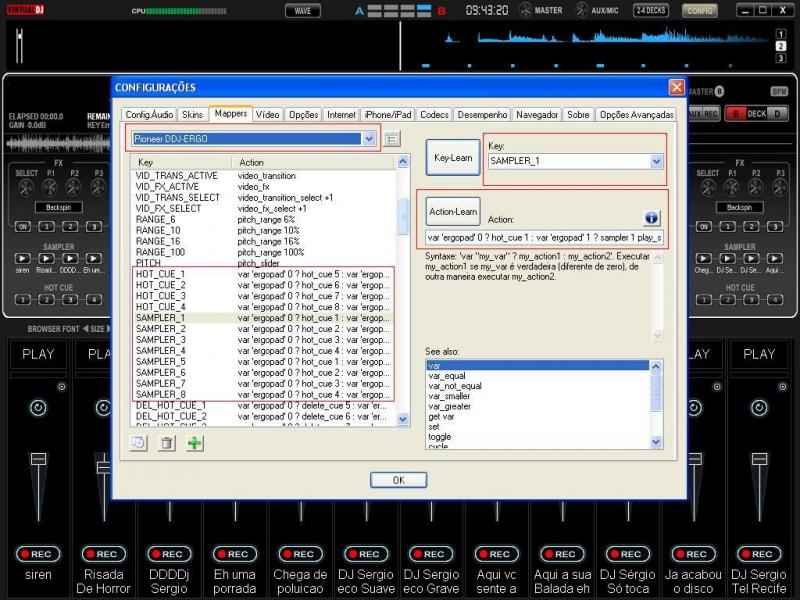The height and width of the screenshot is (600, 800).
Task: Click the mapper list icon beside Pioneer DDJ-ERGO
Action: coord(392,139)
